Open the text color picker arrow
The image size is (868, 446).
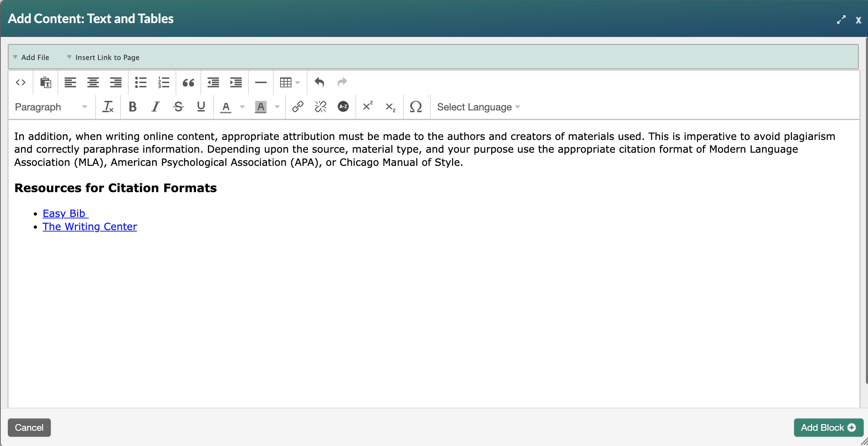point(242,107)
